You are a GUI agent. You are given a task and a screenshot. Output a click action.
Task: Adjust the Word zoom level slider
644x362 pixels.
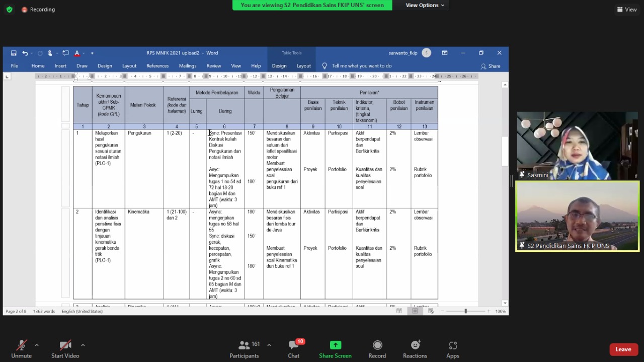click(x=465, y=311)
